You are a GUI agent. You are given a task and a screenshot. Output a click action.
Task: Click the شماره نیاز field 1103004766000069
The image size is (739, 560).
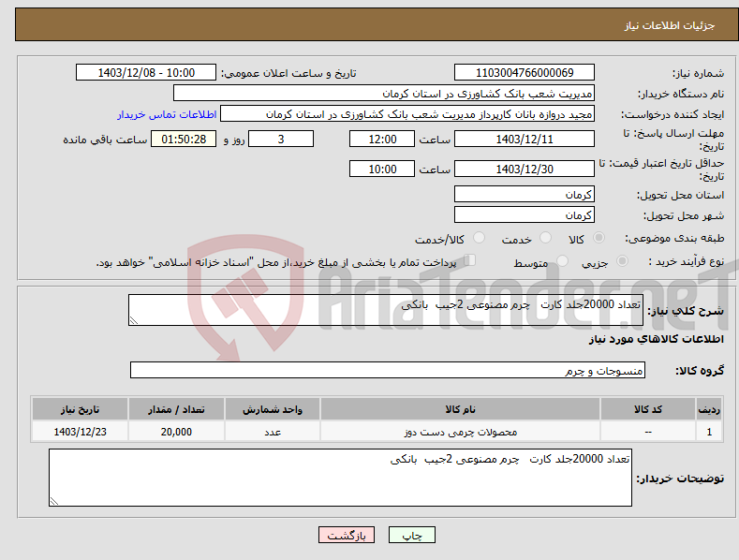(x=525, y=73)
